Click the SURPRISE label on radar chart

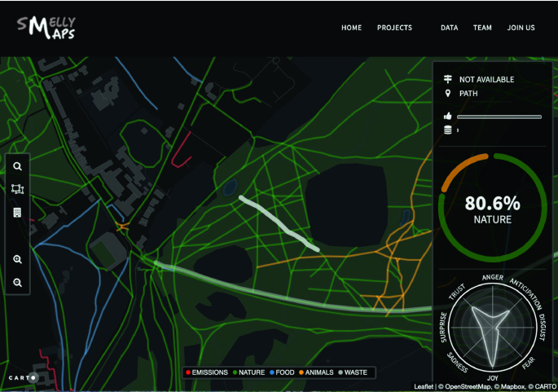[x=443, y=327]
